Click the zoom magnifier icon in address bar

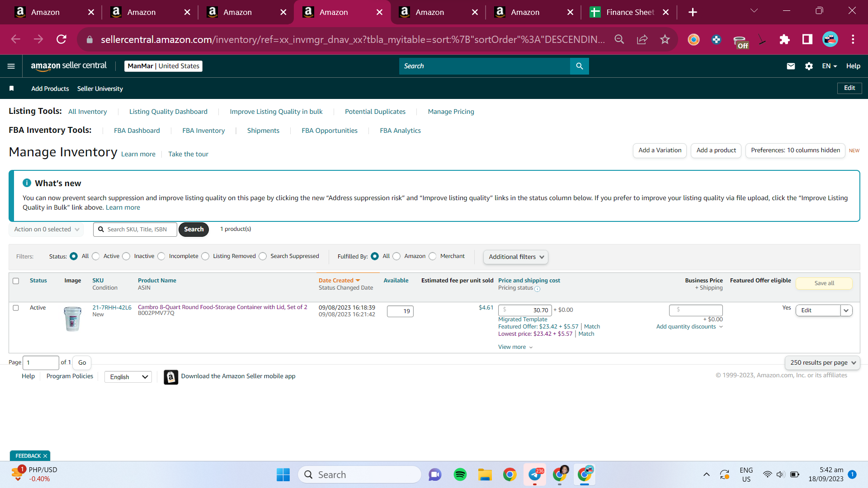pos(619,39)
